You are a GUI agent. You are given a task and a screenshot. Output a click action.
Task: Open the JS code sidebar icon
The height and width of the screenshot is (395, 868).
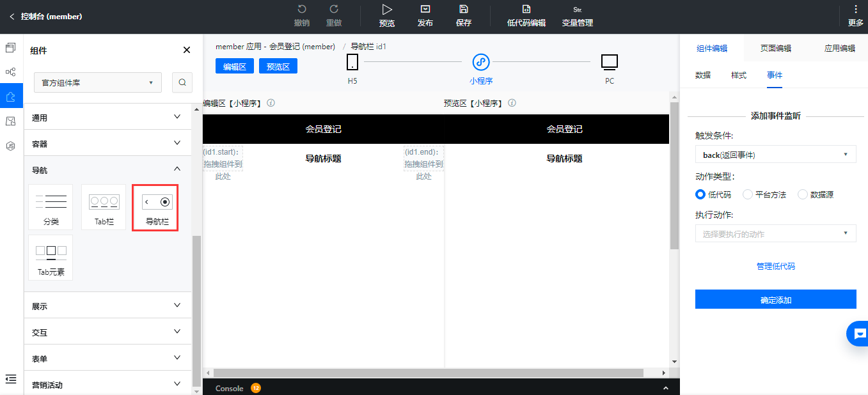10,146
